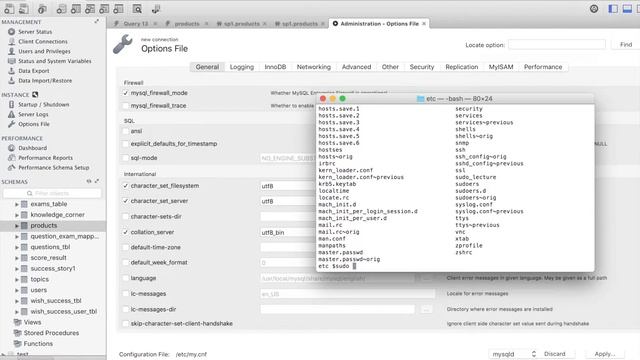The width and height of the screenshot is (640, 360).
Task: Toggle the bottom output panel icon
Action: (x=627, y=9)
